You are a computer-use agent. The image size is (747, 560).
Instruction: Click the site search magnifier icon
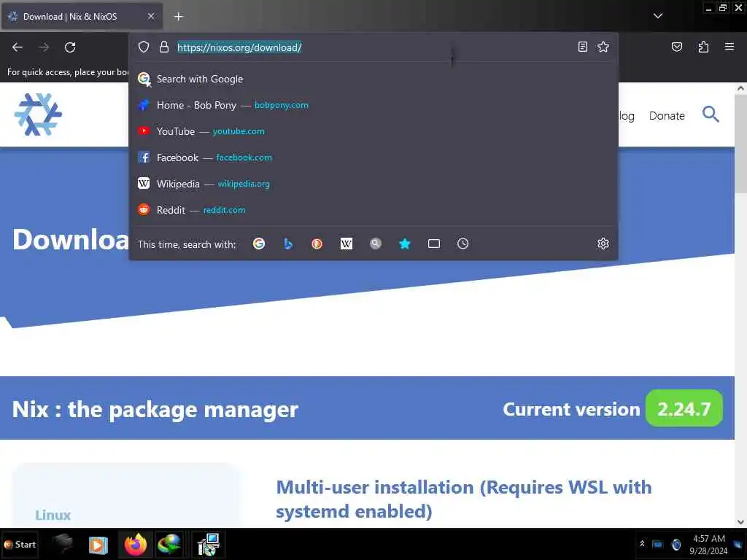point(711,114)
